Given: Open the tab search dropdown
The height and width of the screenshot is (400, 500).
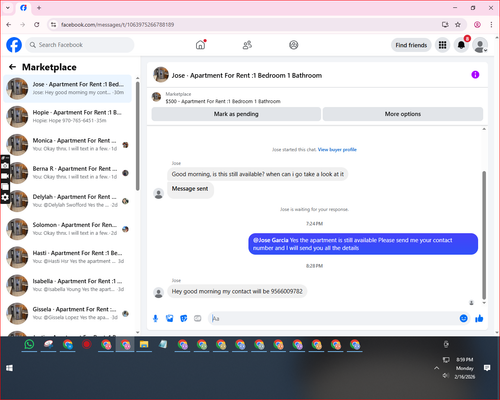Looking at the screenshot, I should click(8, 8).
